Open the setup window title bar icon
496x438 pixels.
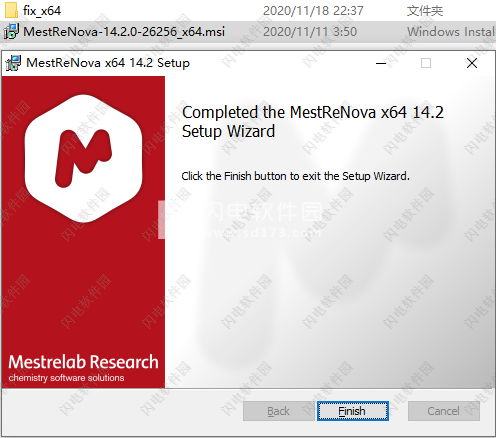13,63
